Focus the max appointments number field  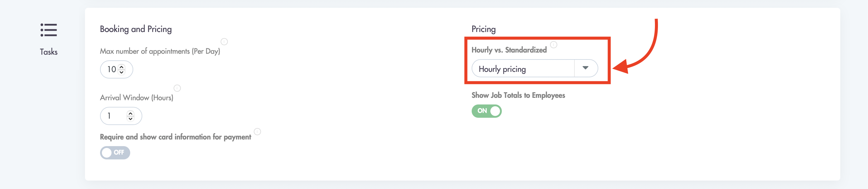point(116,69)
